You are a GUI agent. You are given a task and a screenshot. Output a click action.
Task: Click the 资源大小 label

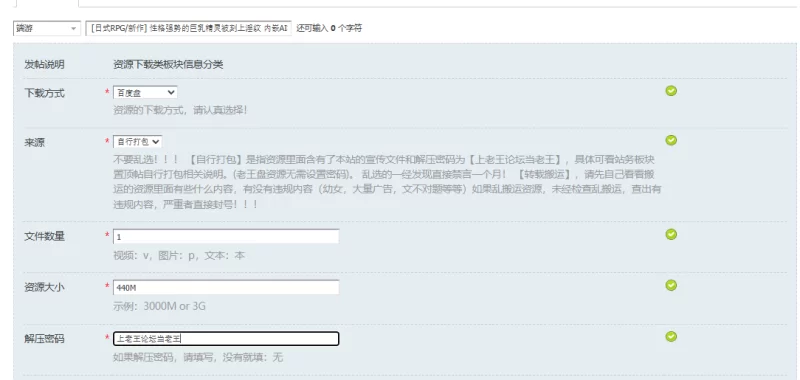44,288
